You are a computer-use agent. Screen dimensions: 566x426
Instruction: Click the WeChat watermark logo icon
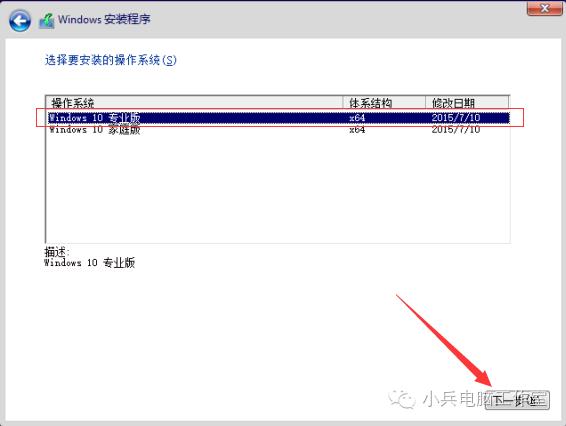[401, 399]
